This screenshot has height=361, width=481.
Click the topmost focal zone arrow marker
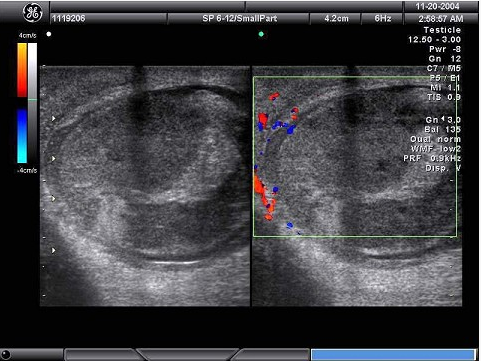click(x=53, y=118)
